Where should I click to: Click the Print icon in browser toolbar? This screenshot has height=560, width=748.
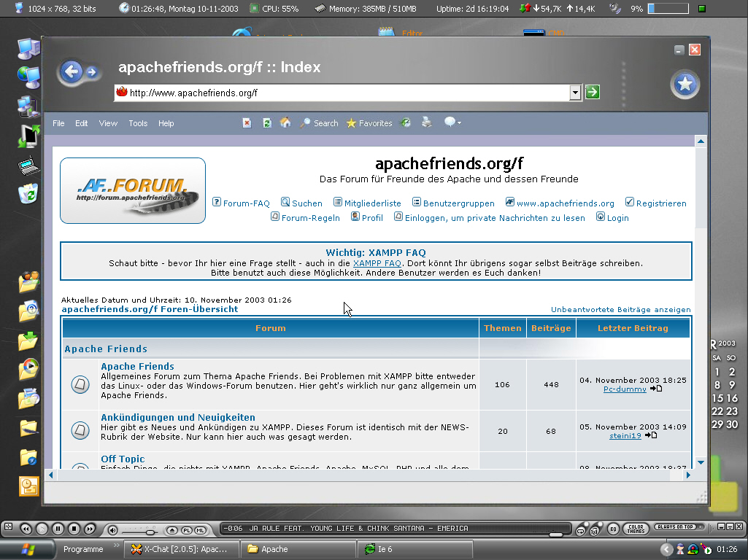coord(426,123)
